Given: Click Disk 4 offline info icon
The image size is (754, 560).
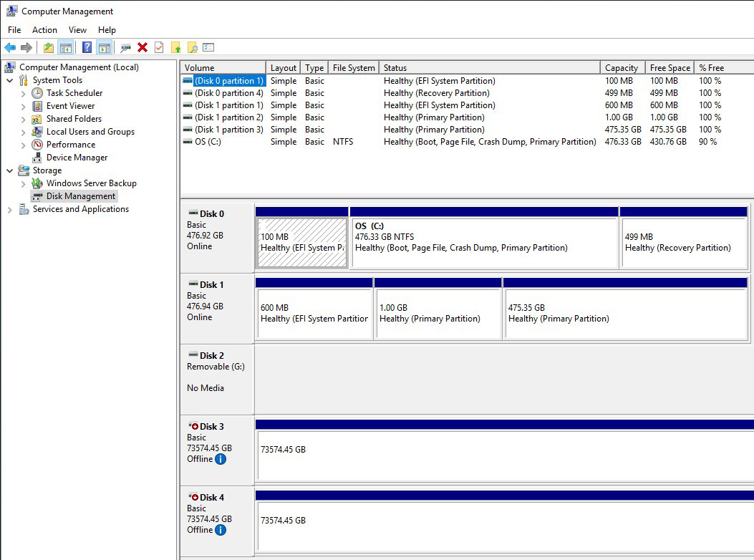Looking at the screenshot, I should coord(221,530).
